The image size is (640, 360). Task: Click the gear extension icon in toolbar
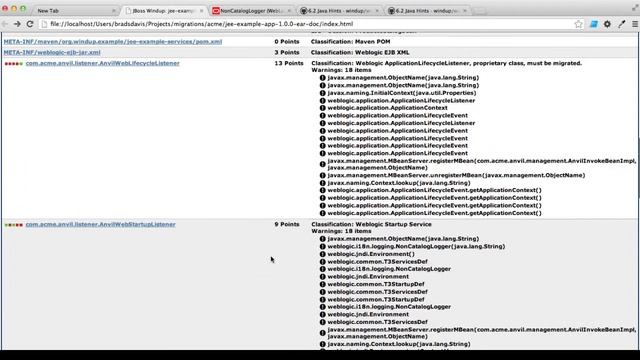tap(607, 24)
